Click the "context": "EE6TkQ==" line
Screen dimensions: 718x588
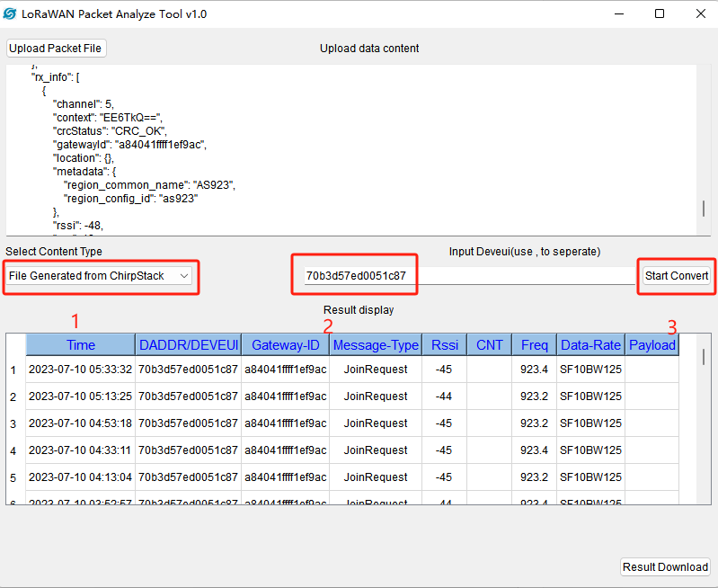[108, 118]
